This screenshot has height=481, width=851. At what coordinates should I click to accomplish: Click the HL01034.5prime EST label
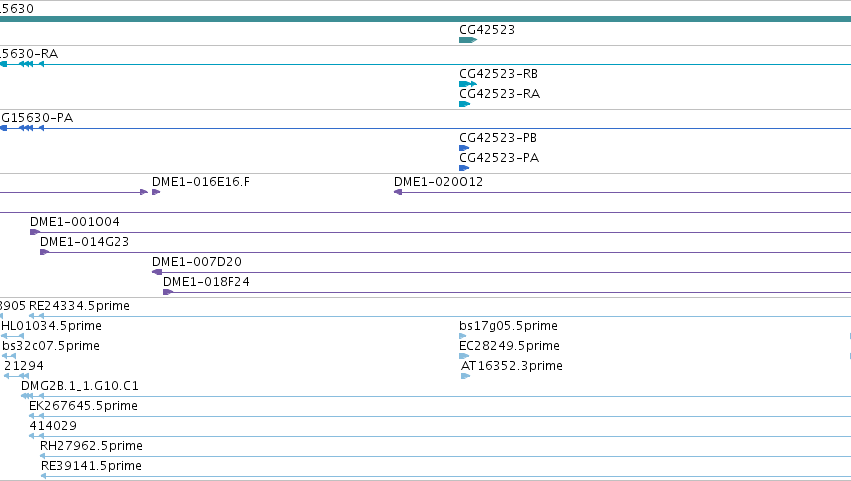52,326
